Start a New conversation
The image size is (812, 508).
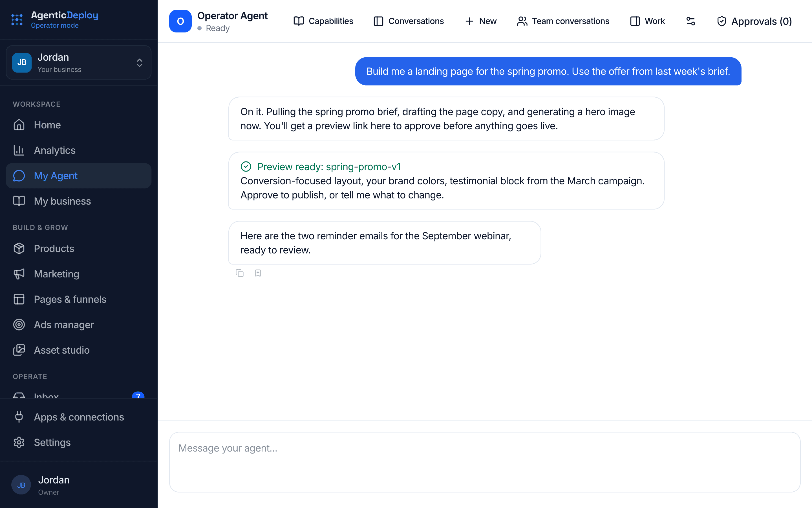point(481,21)
